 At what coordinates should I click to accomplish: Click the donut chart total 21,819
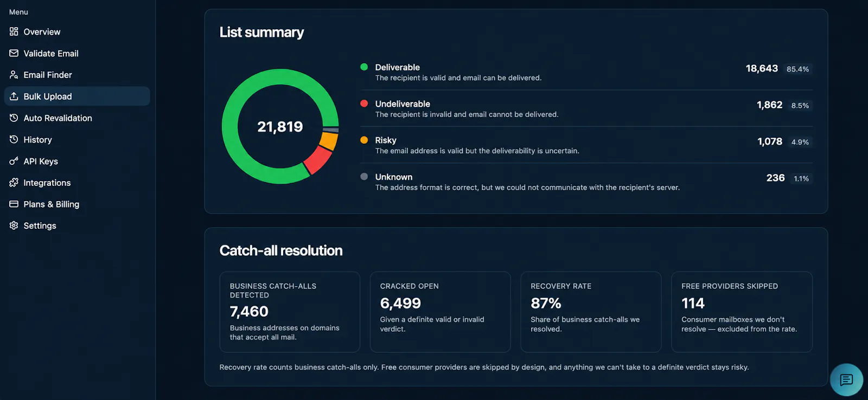click(280, 126)
